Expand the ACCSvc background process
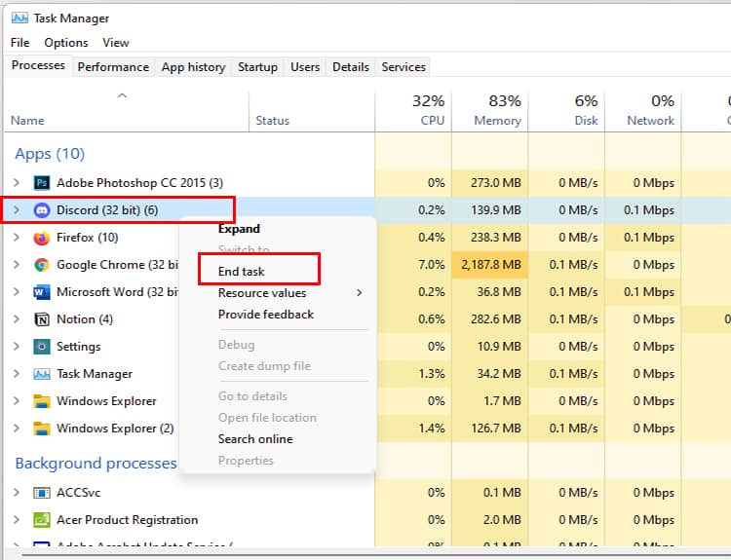 tap(17, 493)
